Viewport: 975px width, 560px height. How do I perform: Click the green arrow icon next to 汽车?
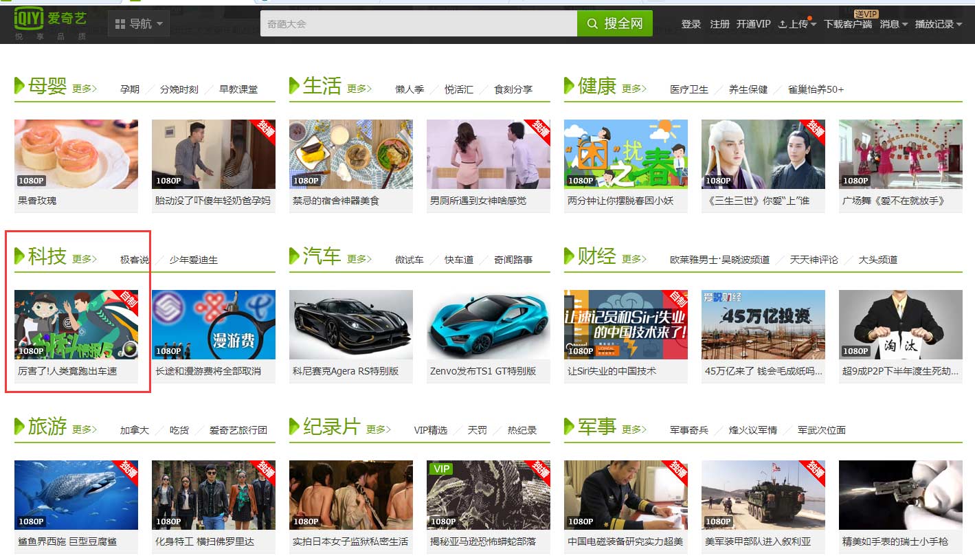295,256
